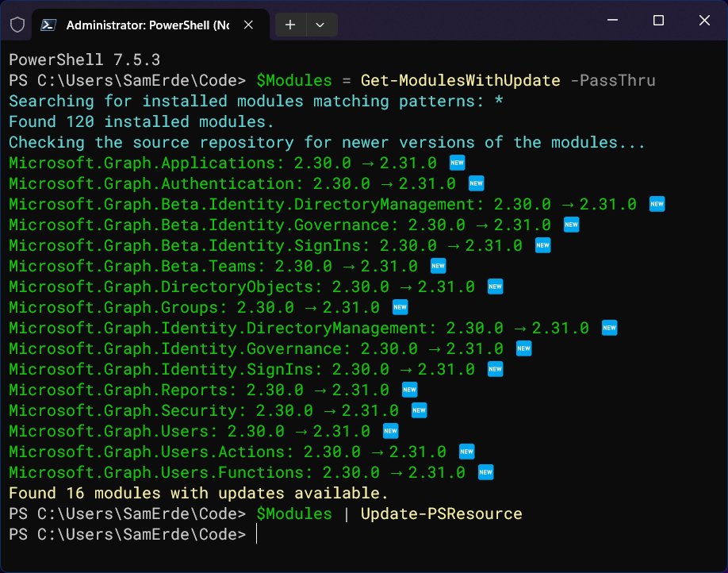
Task: Click 'Found 16 modules with updates available.' line
Action: tap(199, 493)
